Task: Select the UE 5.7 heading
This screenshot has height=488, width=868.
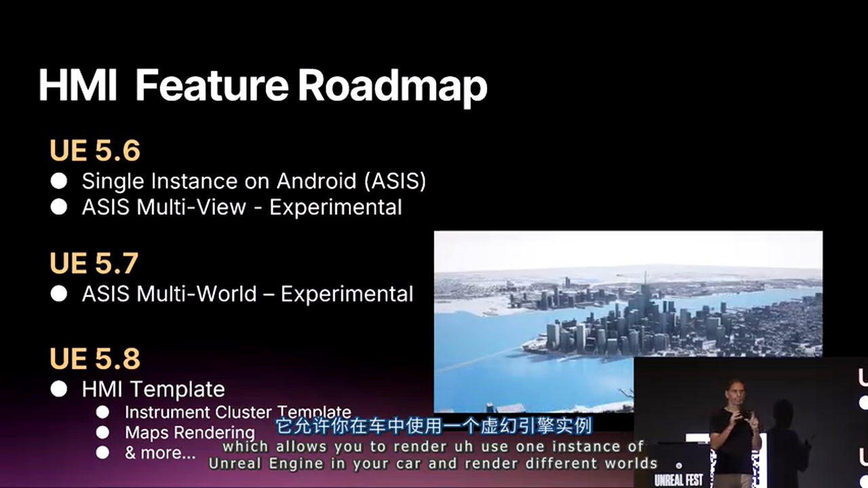Action: [x=94, y=263]
